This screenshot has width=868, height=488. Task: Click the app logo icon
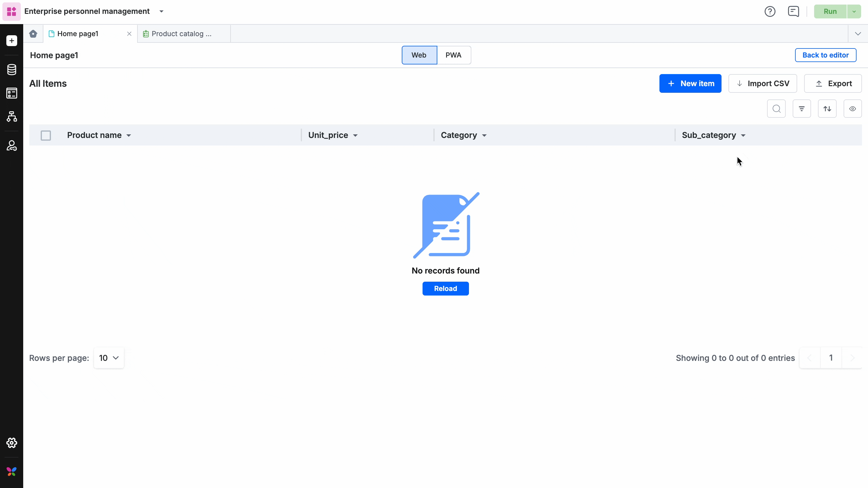click(x=11, y=11)
